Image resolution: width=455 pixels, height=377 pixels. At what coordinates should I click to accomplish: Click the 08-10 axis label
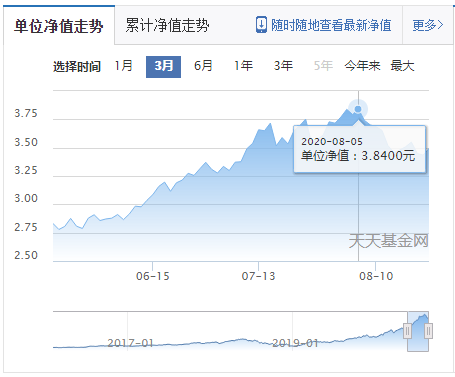(x=376, y=276)
